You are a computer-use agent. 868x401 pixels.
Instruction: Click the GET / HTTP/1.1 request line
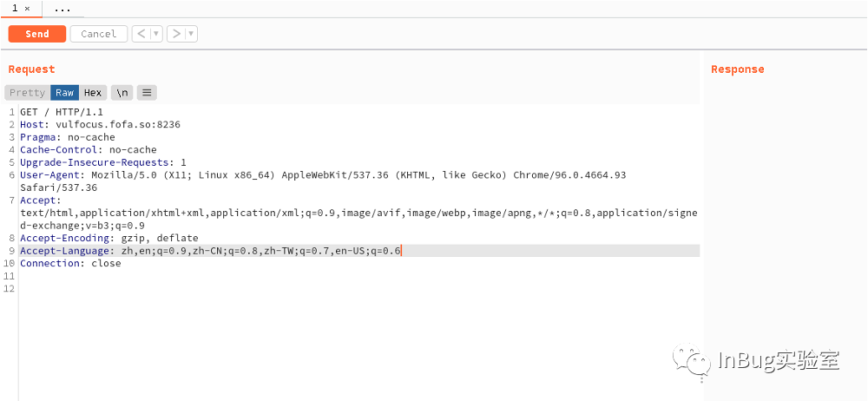click(x=62, y=112)
